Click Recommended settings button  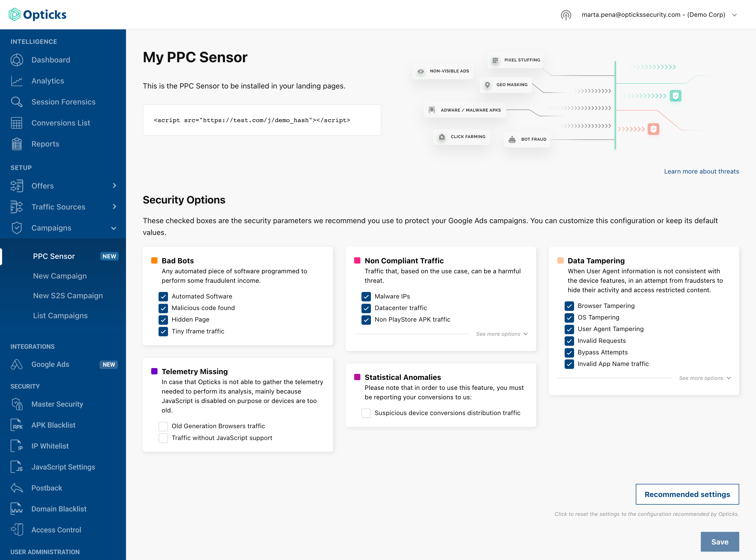(687, 494)
